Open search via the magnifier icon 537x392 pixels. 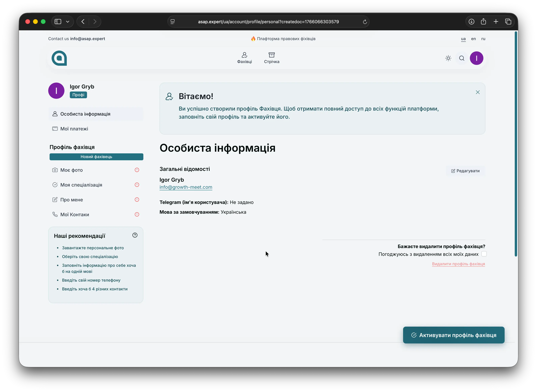(461, 58)
